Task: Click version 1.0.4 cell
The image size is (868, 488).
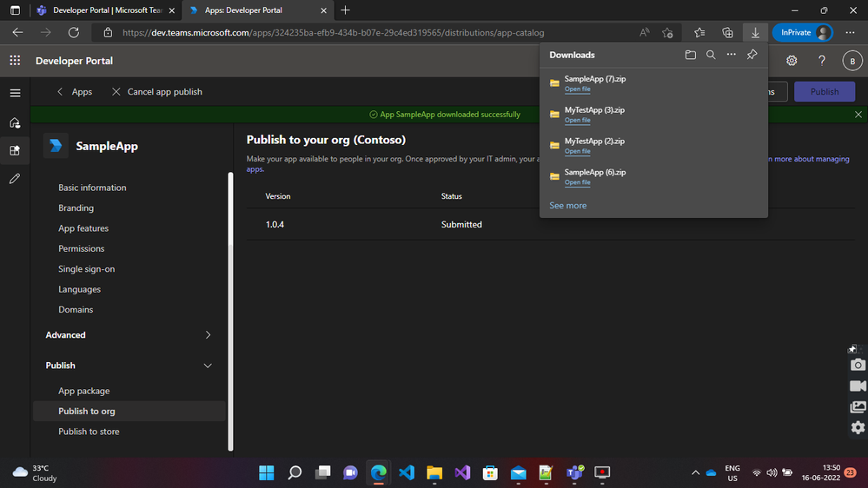Action: pyautogui.click(x=275, y=225)
